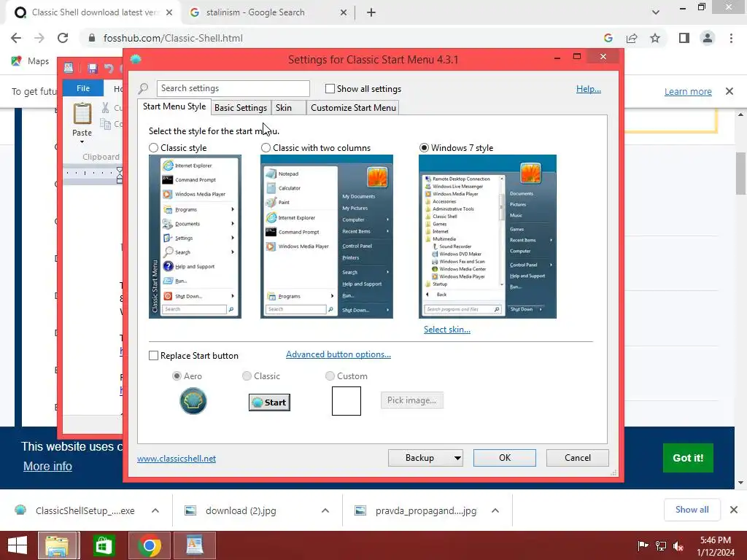Open Customize Start Menu tab

coord(354,108)
